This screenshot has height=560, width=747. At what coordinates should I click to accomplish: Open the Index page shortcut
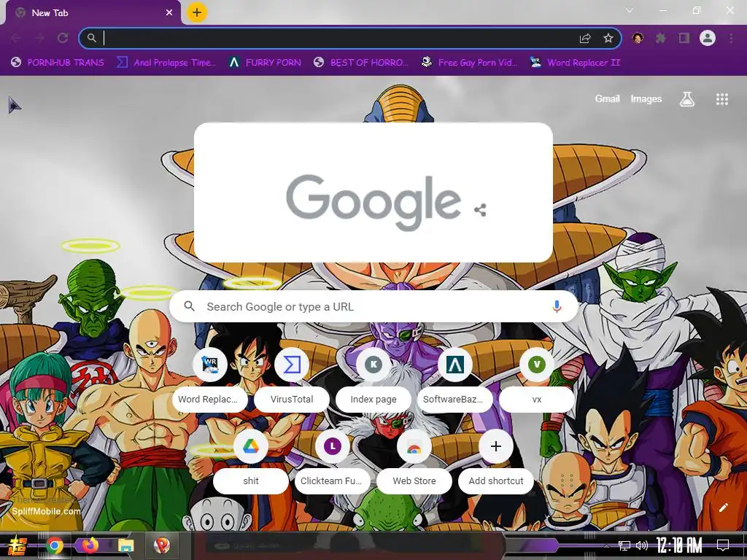(x=373, y=379)
